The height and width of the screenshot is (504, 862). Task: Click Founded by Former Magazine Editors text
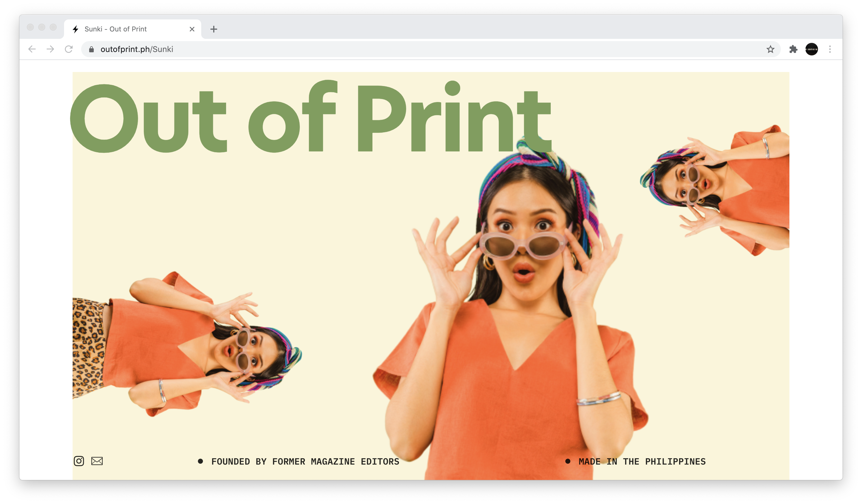(305, 462)
